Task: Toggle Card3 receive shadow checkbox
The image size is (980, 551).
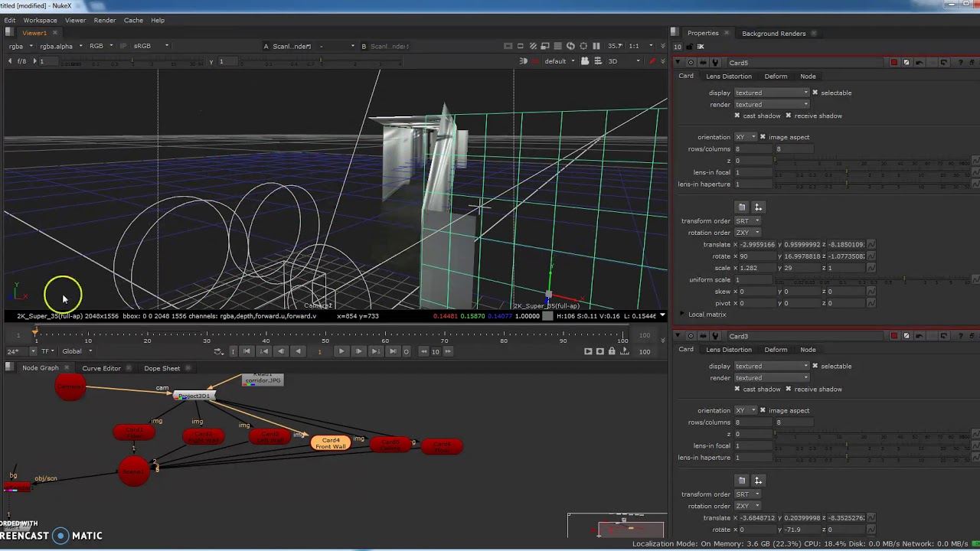Action: [x=788, y=389]
